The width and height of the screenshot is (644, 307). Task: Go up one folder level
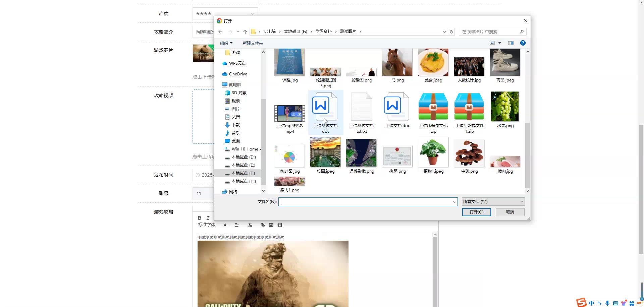click(245, 32)
